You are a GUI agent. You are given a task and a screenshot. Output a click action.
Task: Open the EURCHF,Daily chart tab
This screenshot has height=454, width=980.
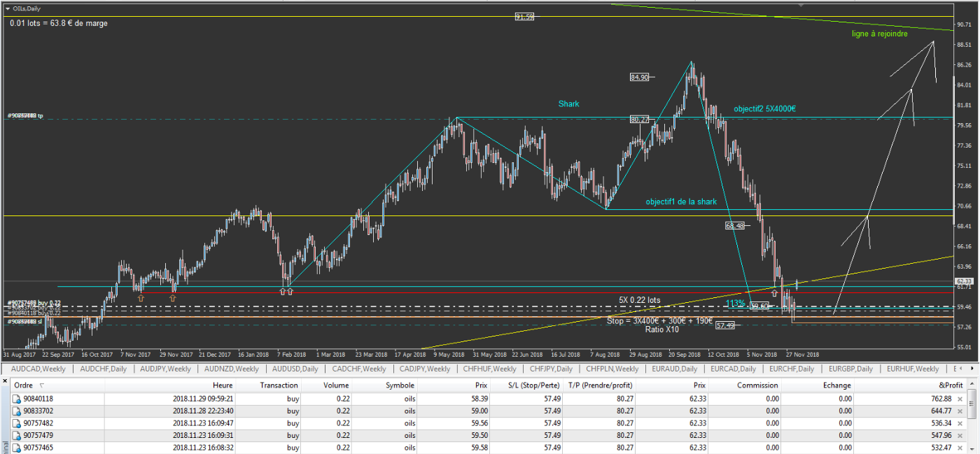pyautogui.click(x=792, y=369)
